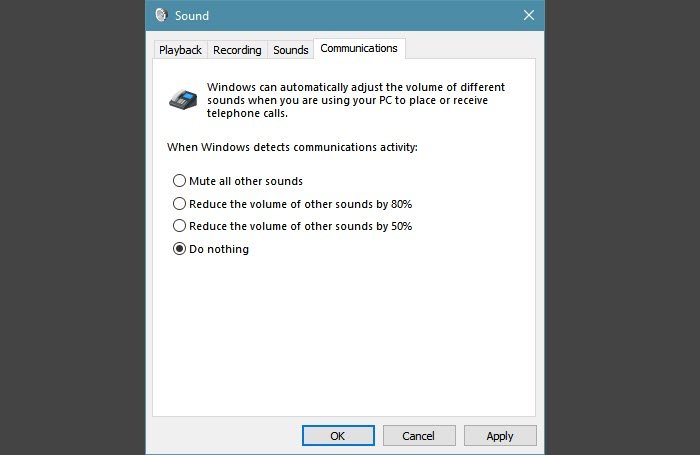Select the Communications tab
This screenshot has width=700, height=455.
point(358,48)
